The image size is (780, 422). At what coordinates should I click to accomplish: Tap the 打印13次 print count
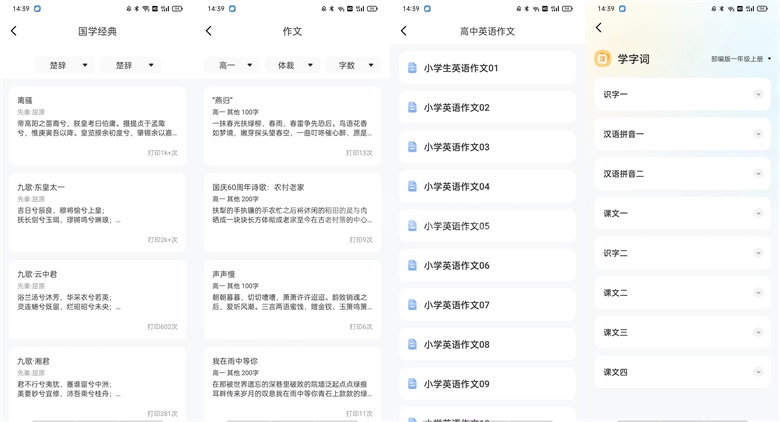click(359, 153)
